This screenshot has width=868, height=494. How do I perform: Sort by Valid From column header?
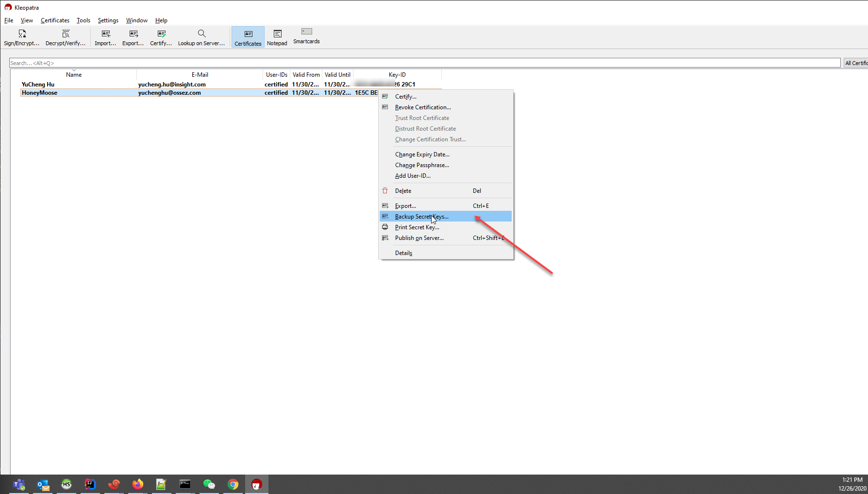(306, 75)
